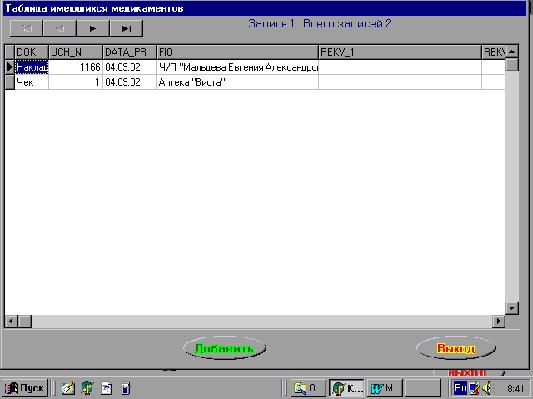The image size is (533, 399).
Task: Click the third quick launch document icon
Action: click(x=107, y=388)
